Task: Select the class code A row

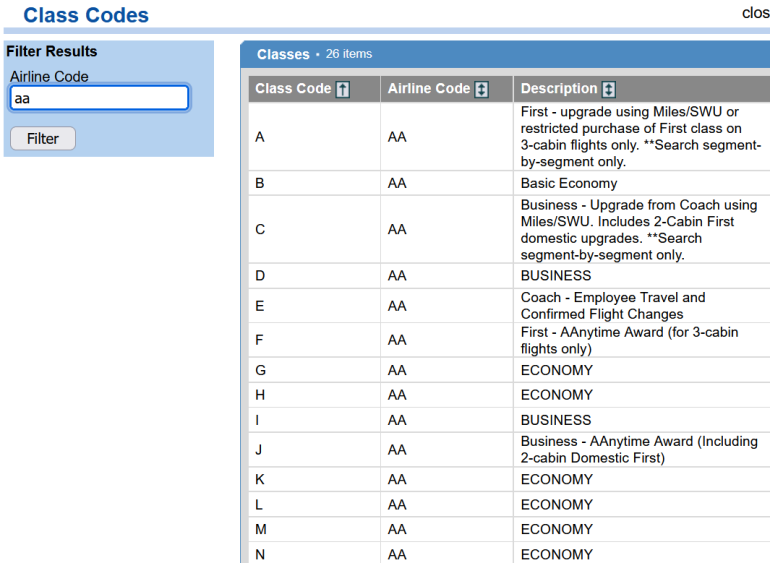Action: [x=260, y=137]
